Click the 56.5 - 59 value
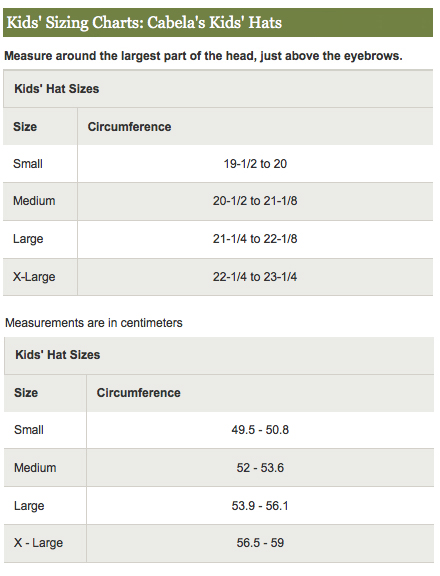The width and height of the screenshot is (440, 576). pyautogui.click(x=260, y=543)
